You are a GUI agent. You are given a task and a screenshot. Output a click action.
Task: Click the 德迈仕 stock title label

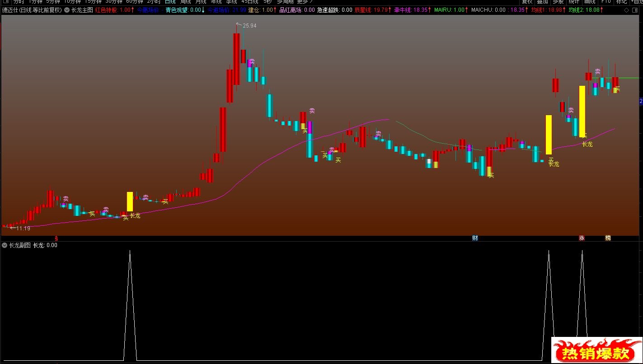tap(32, 10)
